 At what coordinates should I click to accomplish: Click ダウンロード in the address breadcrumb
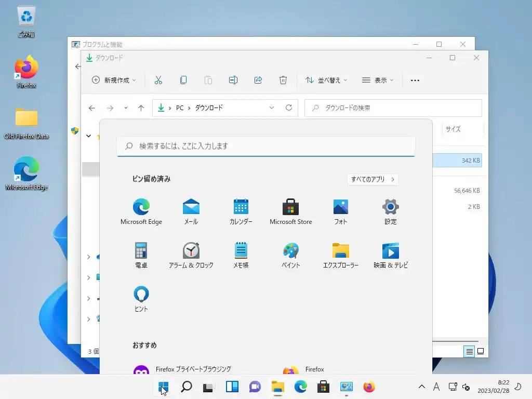(x=209, y=108)
